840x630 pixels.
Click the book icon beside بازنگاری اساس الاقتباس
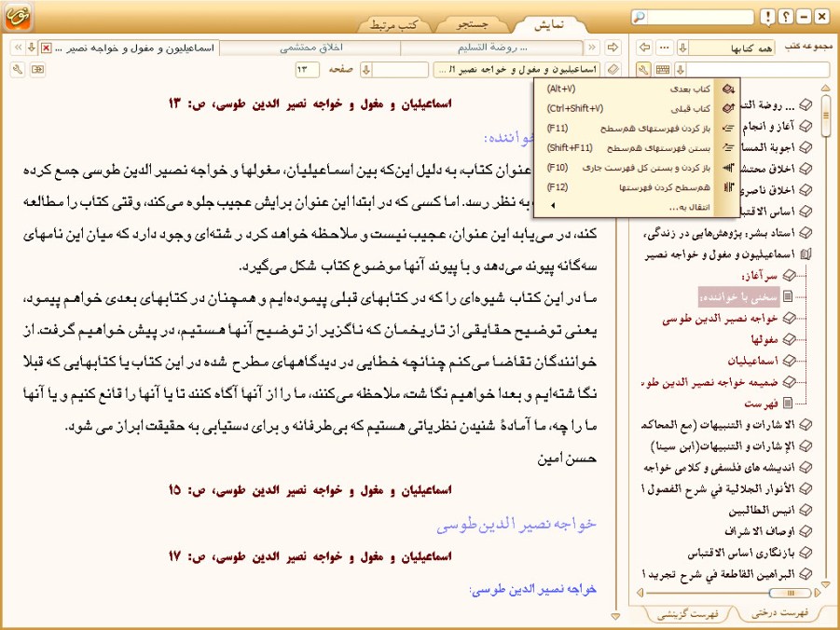(x=806, y=553)
